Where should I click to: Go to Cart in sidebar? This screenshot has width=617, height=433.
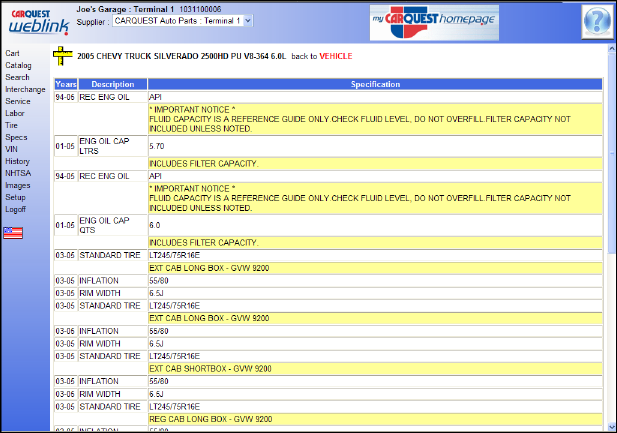pos(12,53)
